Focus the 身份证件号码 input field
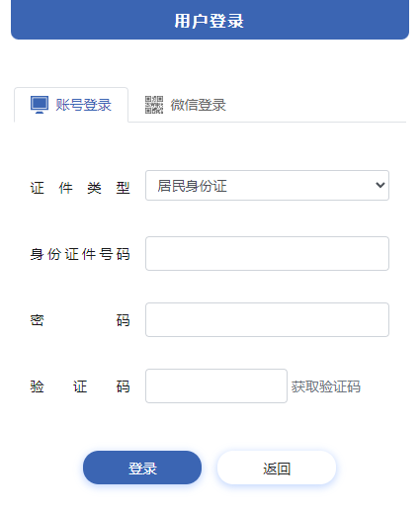 click(267, 253)
